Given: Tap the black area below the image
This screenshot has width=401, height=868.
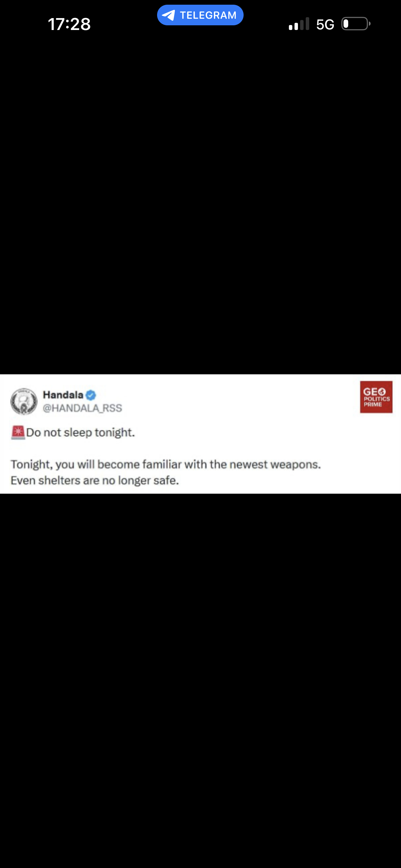Looking at the screenshot, I should click(200, 681).
